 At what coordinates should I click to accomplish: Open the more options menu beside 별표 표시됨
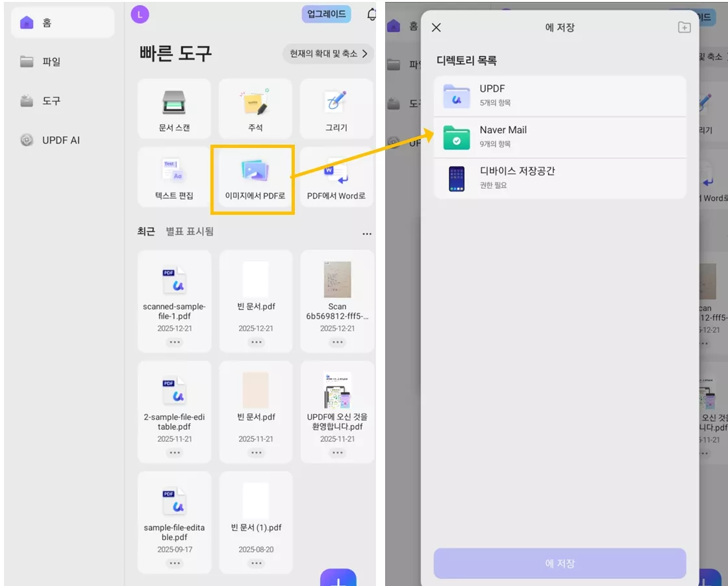coord(367,232)
